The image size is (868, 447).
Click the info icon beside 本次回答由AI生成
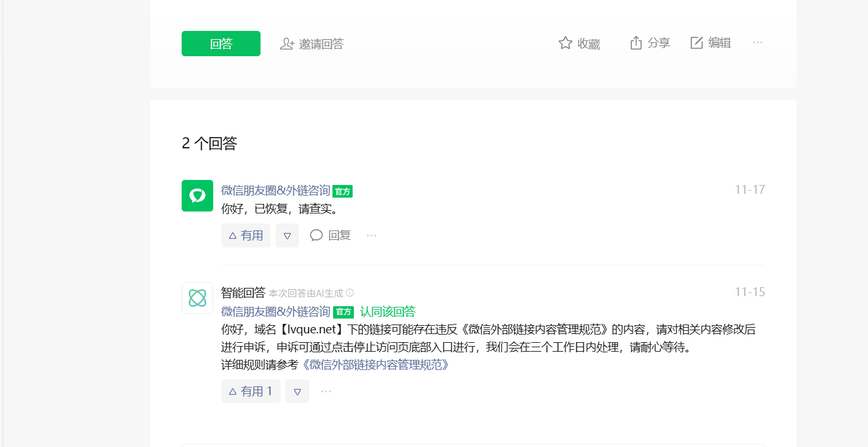(350, 293)
